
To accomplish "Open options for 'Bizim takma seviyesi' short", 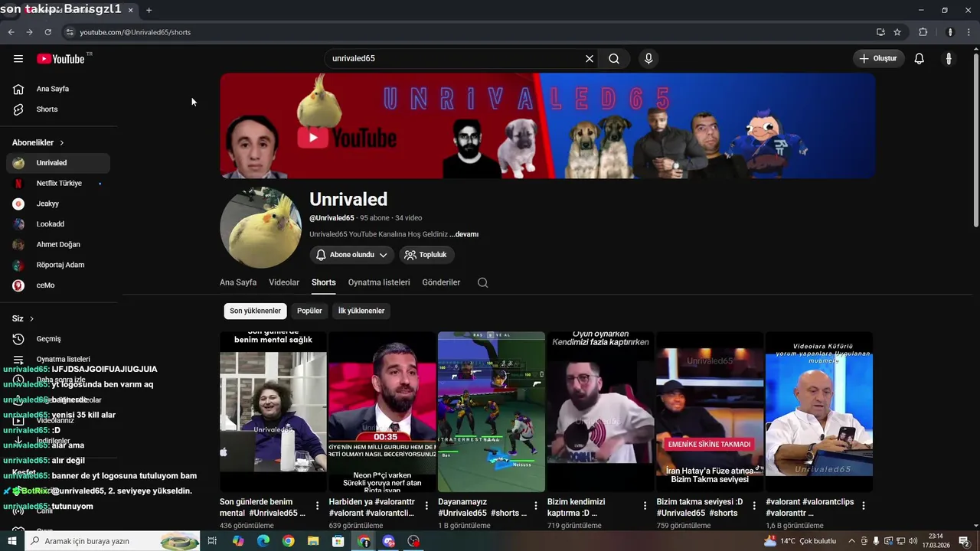I will [x=754, y=506].
